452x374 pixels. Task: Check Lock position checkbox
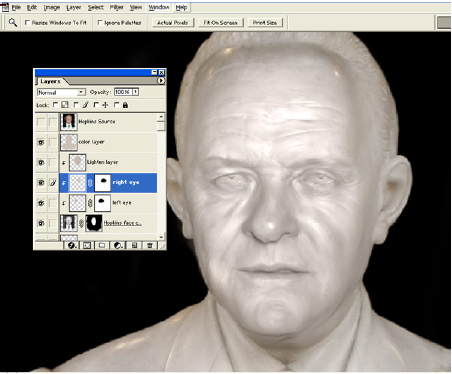96,105
